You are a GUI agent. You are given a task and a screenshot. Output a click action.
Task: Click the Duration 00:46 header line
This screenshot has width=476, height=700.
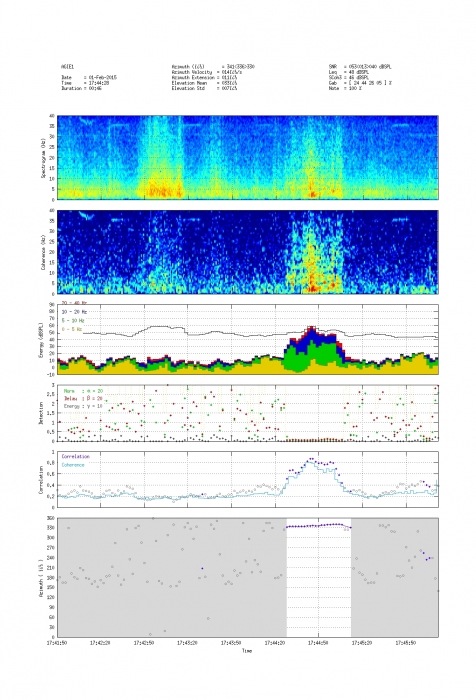click(x=82, y=88)
